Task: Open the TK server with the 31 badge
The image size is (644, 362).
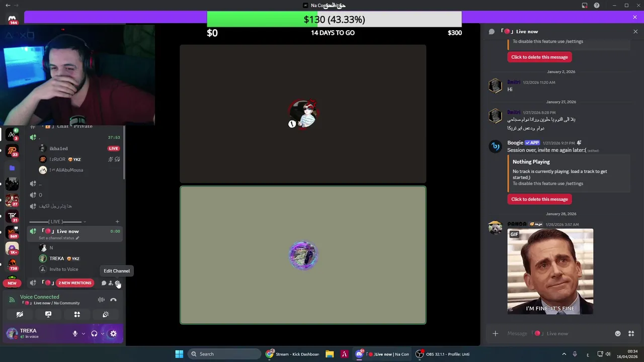Action: pyautogui.click(x=12, y=216)
